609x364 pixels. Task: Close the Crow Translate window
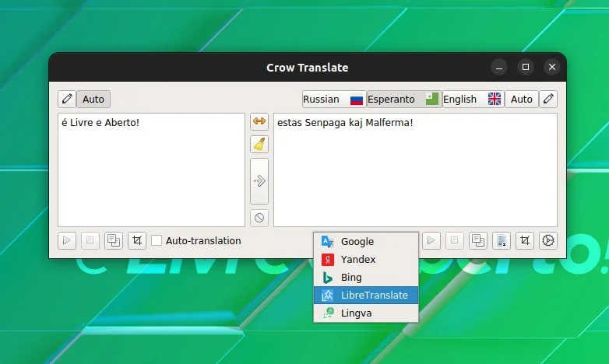point(552,67)
